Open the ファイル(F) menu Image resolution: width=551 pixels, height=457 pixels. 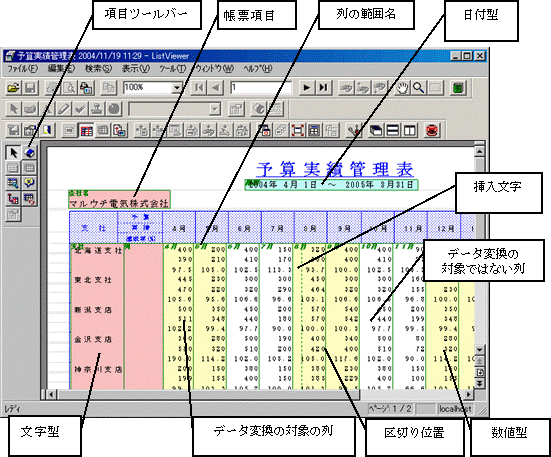(x=22, y=68)
